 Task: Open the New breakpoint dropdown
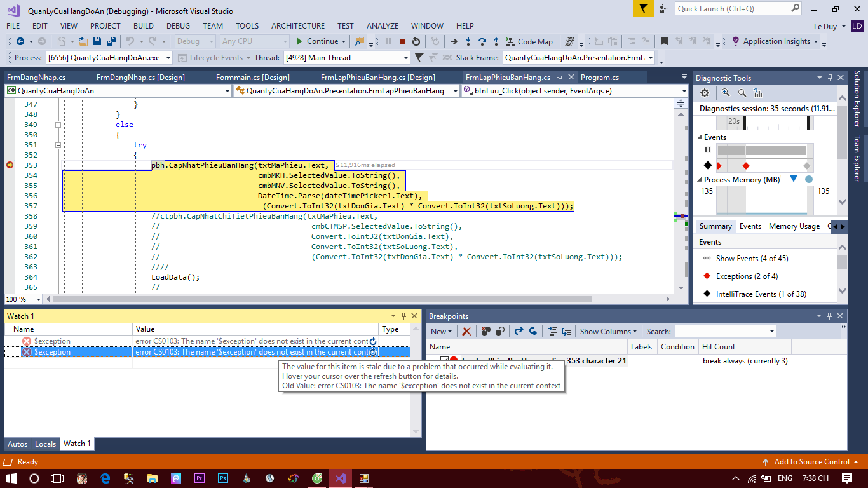pyautogui.click(x=441, y=331)
